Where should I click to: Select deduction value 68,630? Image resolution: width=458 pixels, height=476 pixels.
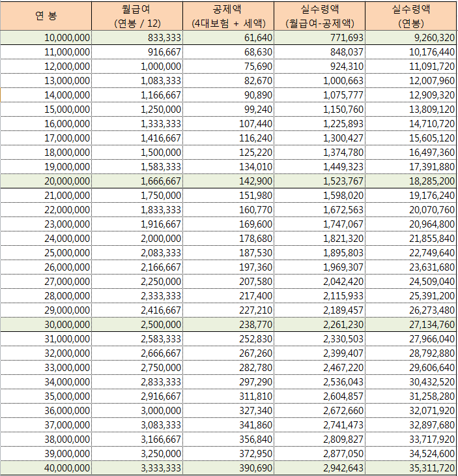[229, 52]
